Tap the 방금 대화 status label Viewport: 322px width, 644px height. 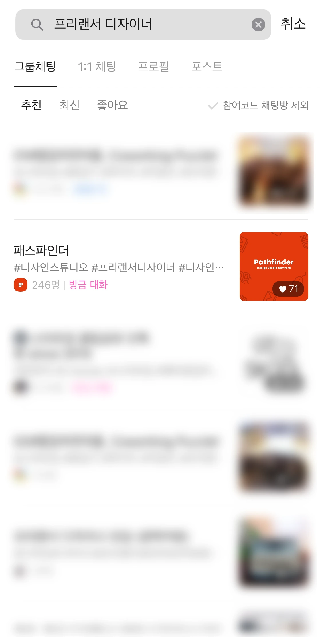tap(88, 285)
